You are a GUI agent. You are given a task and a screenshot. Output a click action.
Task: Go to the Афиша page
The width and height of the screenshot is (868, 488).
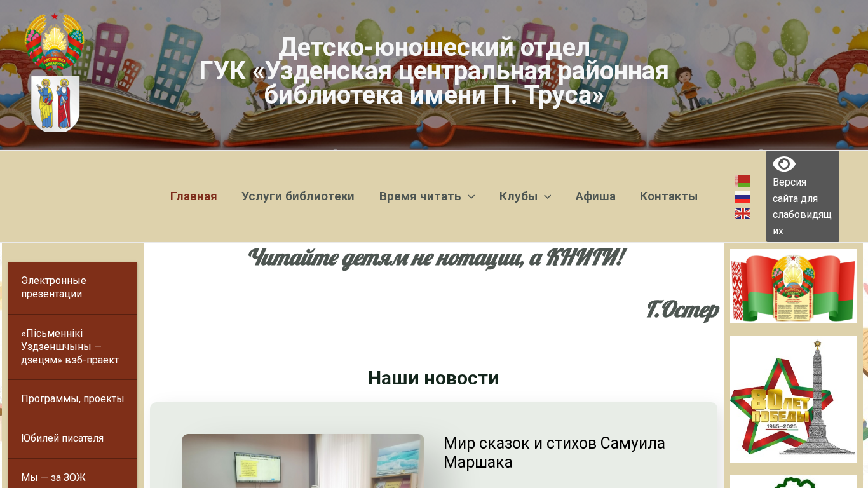pos(595,196)
